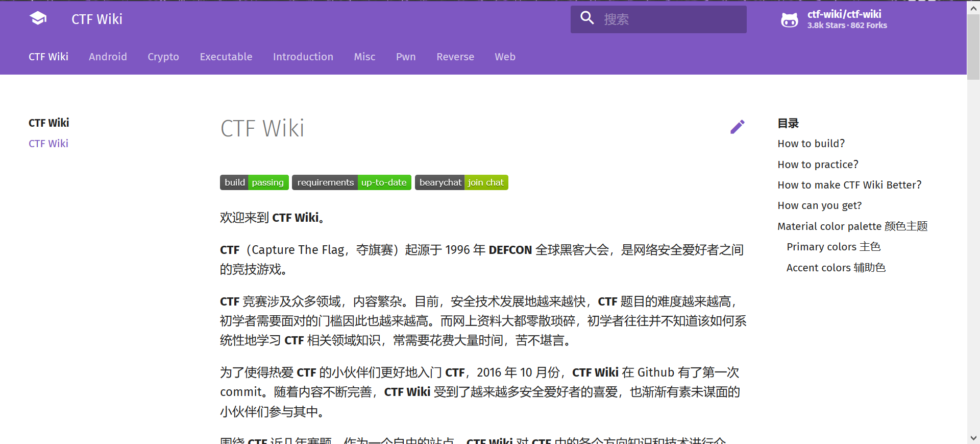
Task: Click the scrollbar down arrow
Action: pos(973,438)
